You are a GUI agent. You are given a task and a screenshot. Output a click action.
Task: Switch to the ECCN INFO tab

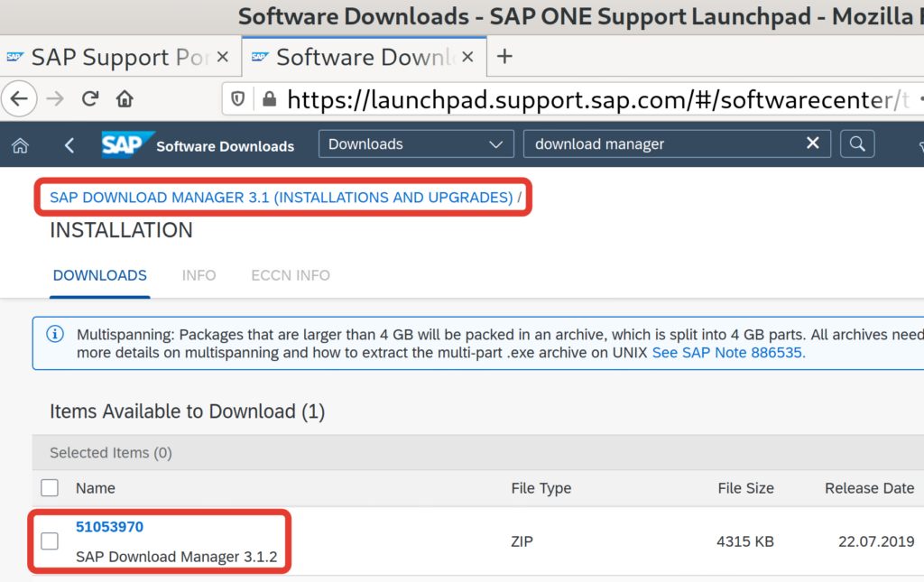coord(291,275)
